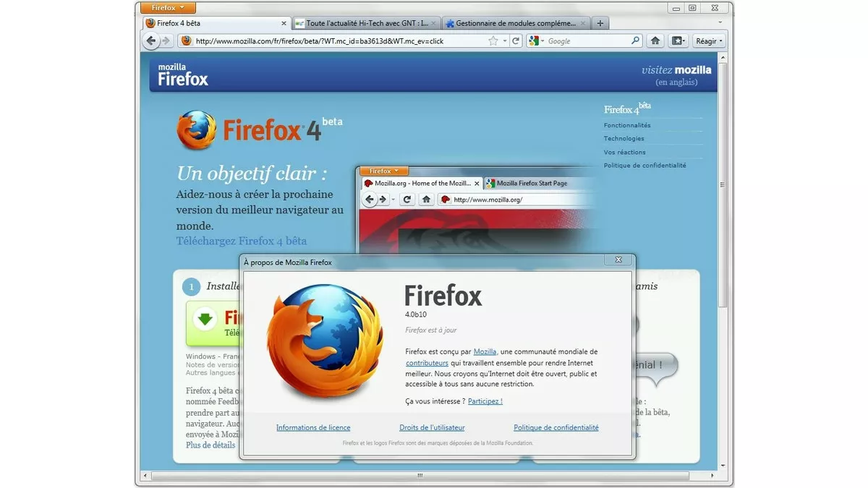Close the Firefox 4 bêta tab
Screen dimensions: 868x488
(285, 23)
